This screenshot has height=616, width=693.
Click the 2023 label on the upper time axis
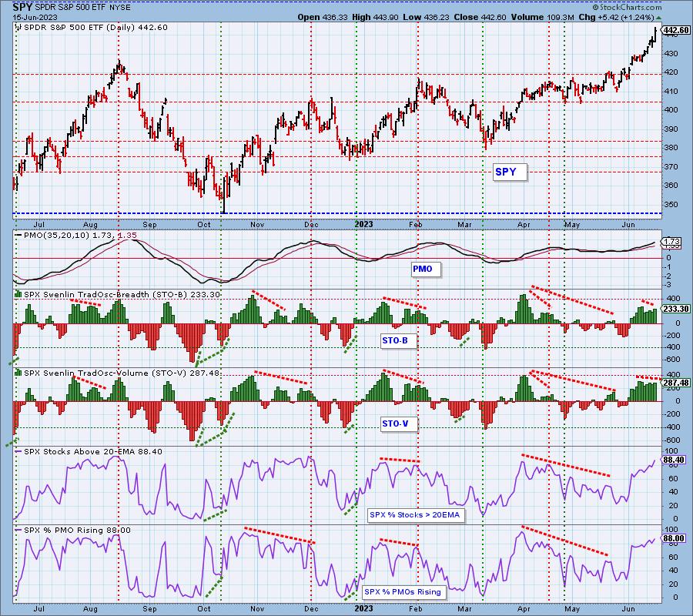click(363, 225)
